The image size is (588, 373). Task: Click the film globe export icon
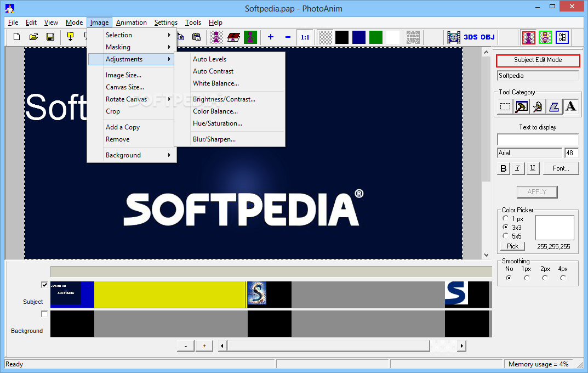454,37
